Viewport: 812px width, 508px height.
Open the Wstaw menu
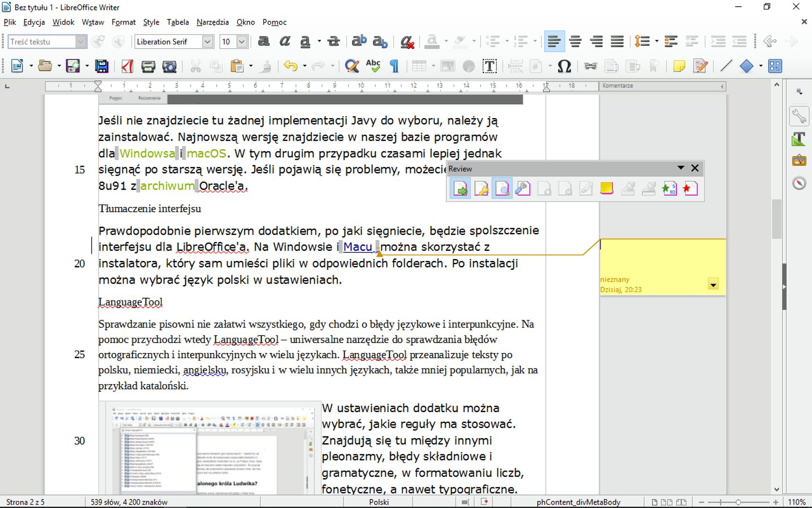pyautogui.click(x=93, y=22)
